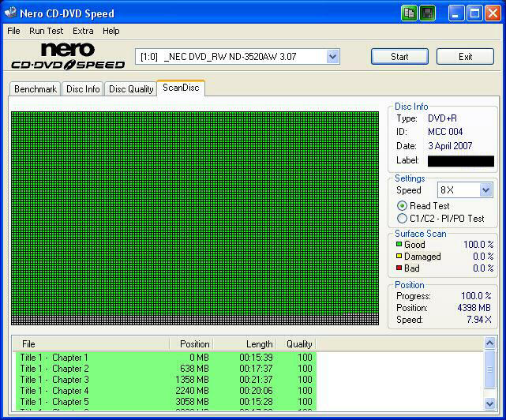This screenshot has width=506, height=420.
Task: Select the ScanDisc tab
Action: [181, 88]
